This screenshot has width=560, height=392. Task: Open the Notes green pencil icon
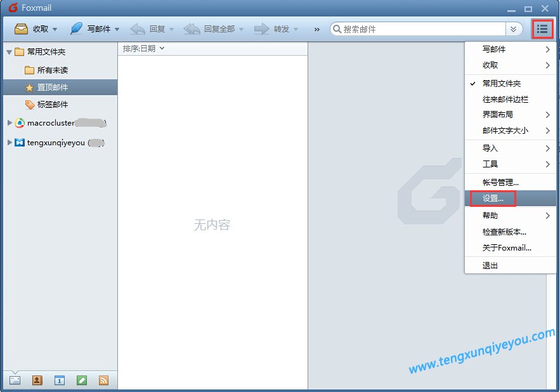coord(82,380)
